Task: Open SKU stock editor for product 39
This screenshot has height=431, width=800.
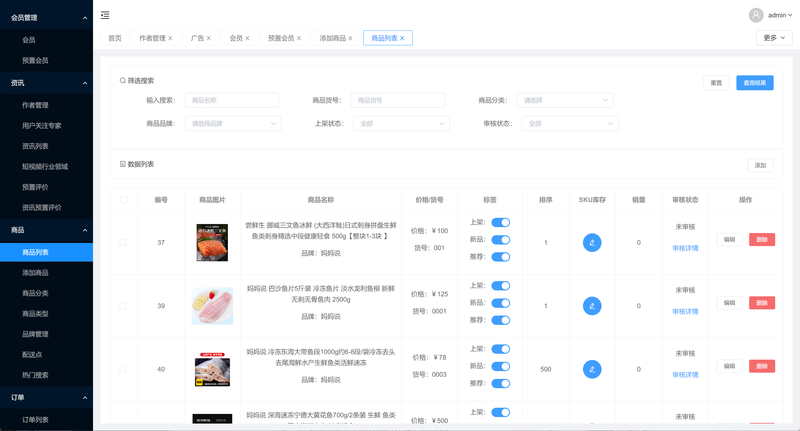Action: [x=592, y=306]
